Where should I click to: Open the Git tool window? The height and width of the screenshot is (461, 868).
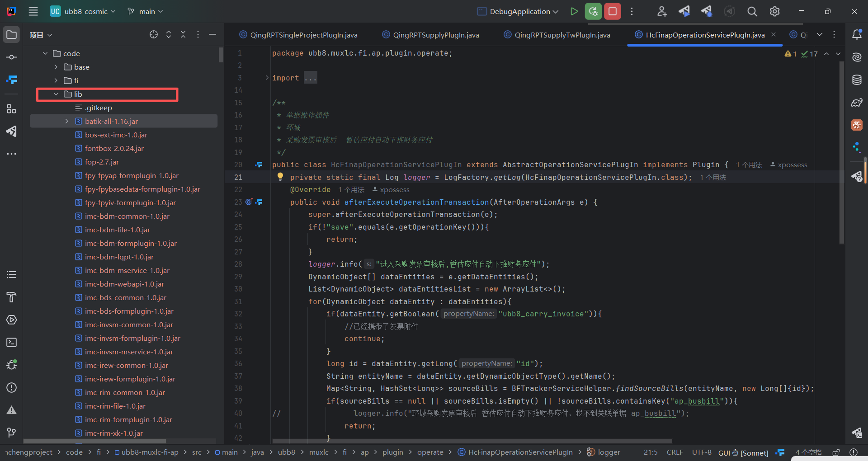click(x=12, y=433)
